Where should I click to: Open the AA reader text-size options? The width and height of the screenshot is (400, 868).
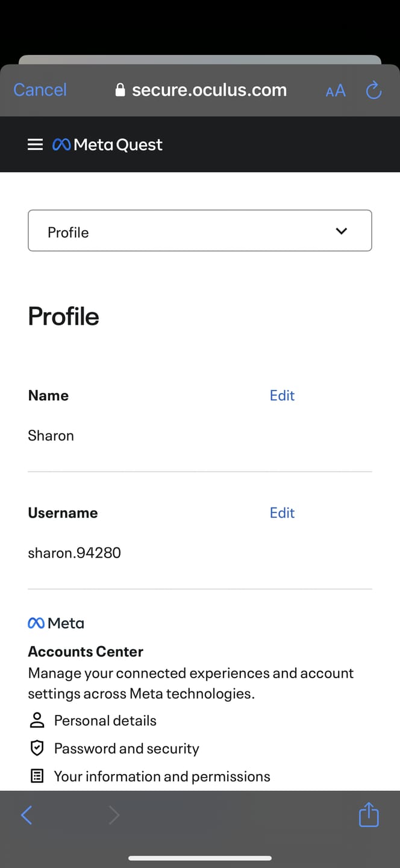[336, 90]
